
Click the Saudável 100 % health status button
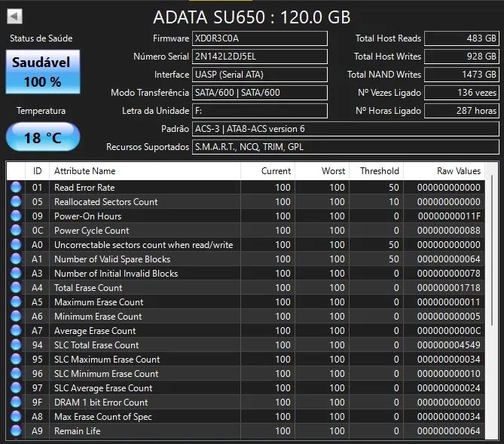pyautogui.click(x=43, y=72)
